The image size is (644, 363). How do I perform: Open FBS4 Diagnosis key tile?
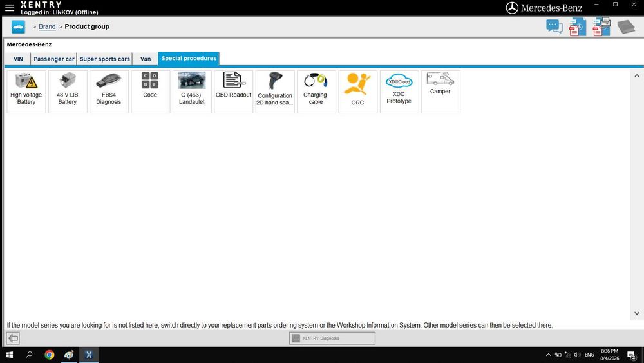coord(109,92)
